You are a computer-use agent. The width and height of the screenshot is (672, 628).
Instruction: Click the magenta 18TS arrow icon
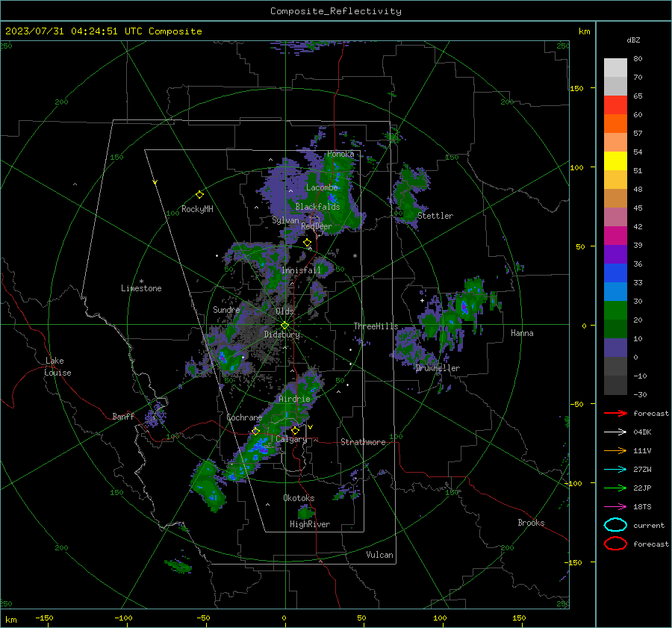pyautogui.click(x=615, y=507)
